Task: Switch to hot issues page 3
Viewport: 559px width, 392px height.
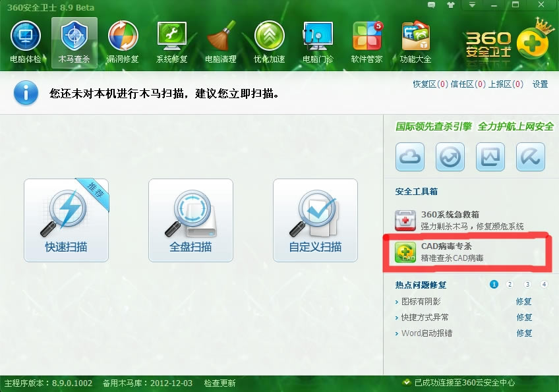Action: (527, 284)
